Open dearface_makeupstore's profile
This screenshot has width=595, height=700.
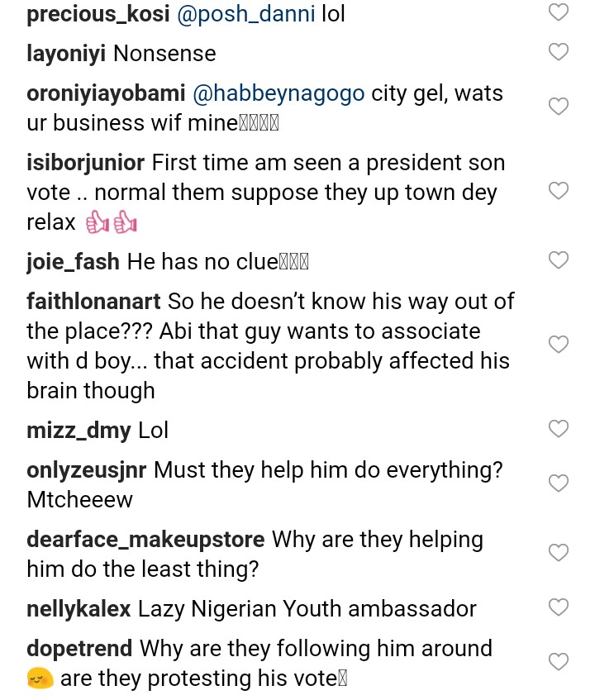coord(145,540)
